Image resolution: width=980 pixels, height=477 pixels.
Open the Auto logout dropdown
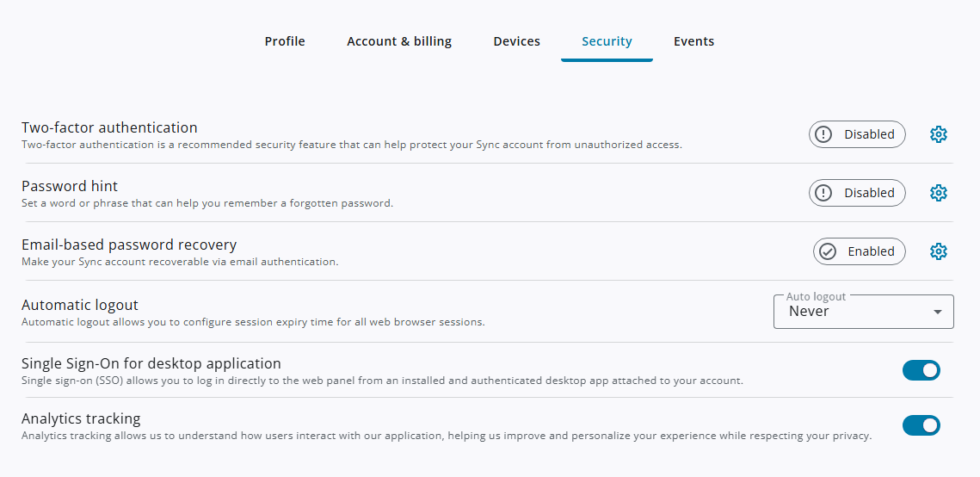[x=864, y=312]
